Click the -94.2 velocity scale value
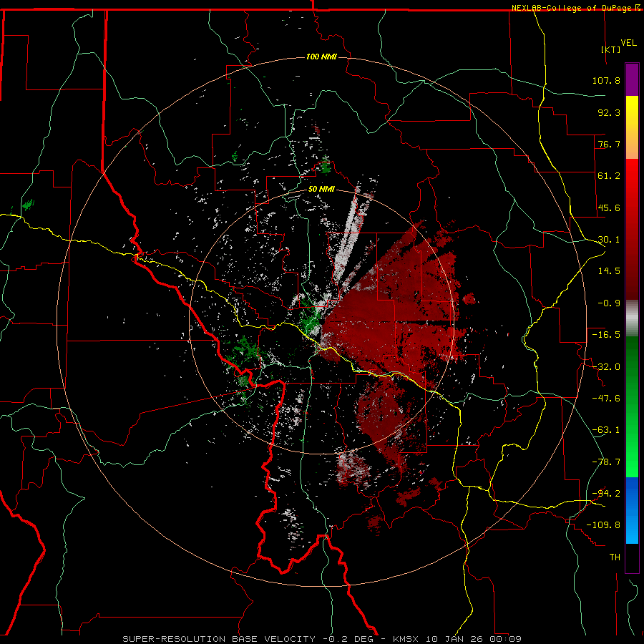This screenshot has height=644, width=644. [x=606, y=494]
